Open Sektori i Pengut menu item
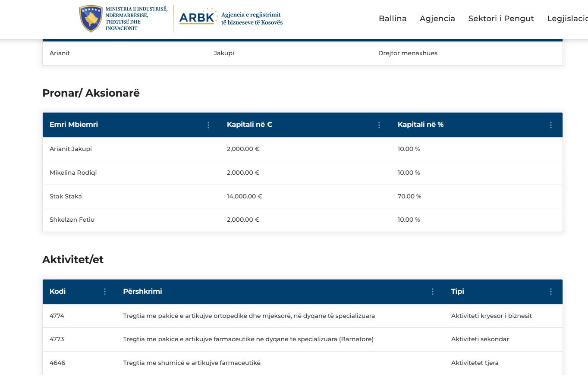The height and width of the screenshot is (380, 588). (501, 19)
